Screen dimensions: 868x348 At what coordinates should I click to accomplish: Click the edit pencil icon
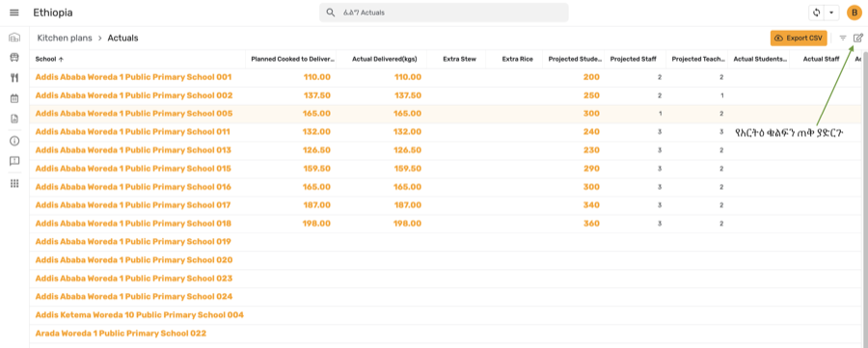coord(858,39)
